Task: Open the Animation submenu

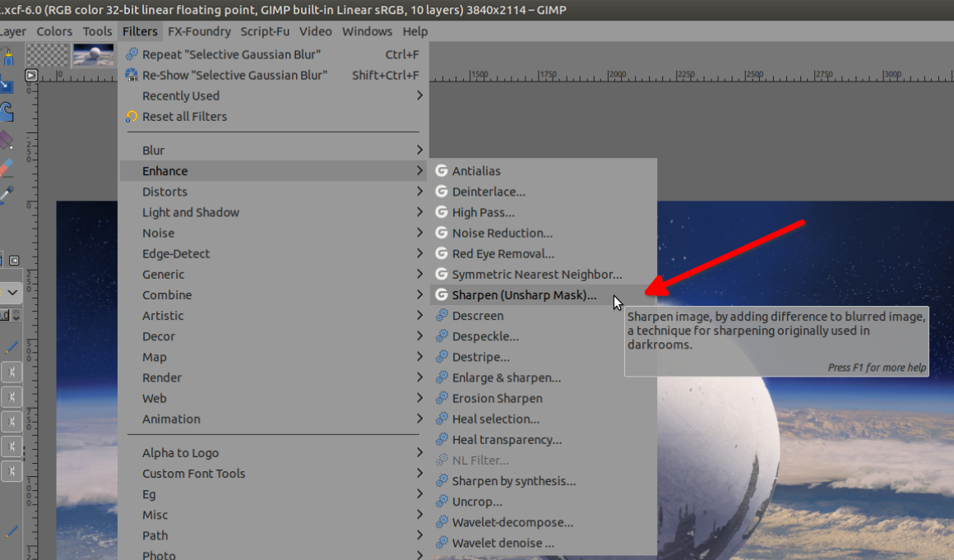Action: (x=274, y=419)
